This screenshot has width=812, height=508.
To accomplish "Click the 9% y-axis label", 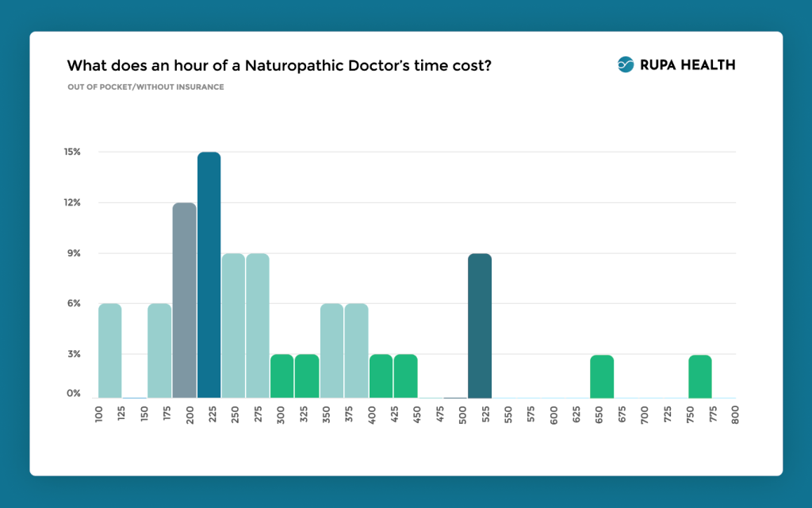I will click(x=73, y=253).
